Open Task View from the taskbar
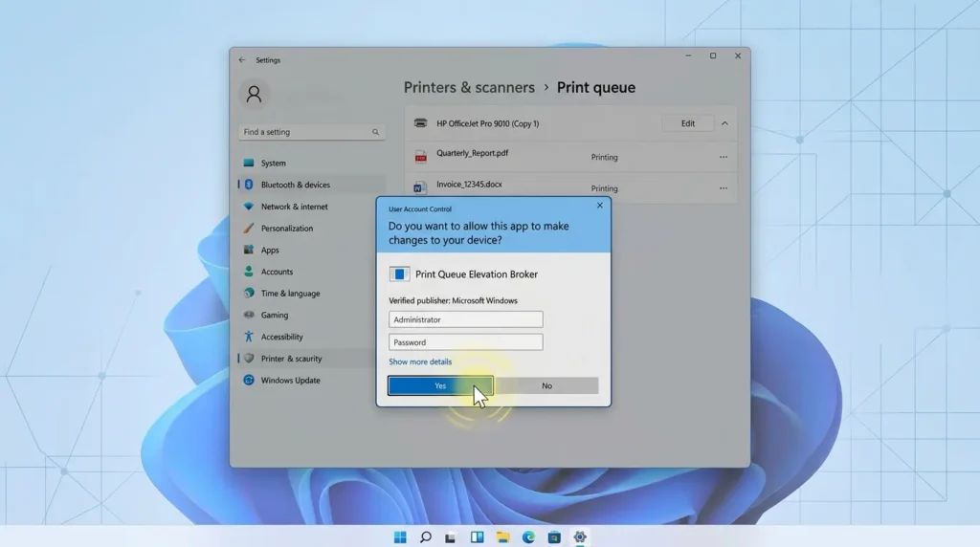This screenshot has height=547, width=980. coord(451,537)
